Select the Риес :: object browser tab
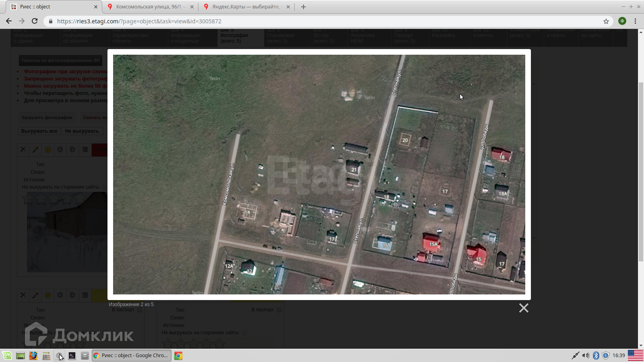 click(54, 7)
